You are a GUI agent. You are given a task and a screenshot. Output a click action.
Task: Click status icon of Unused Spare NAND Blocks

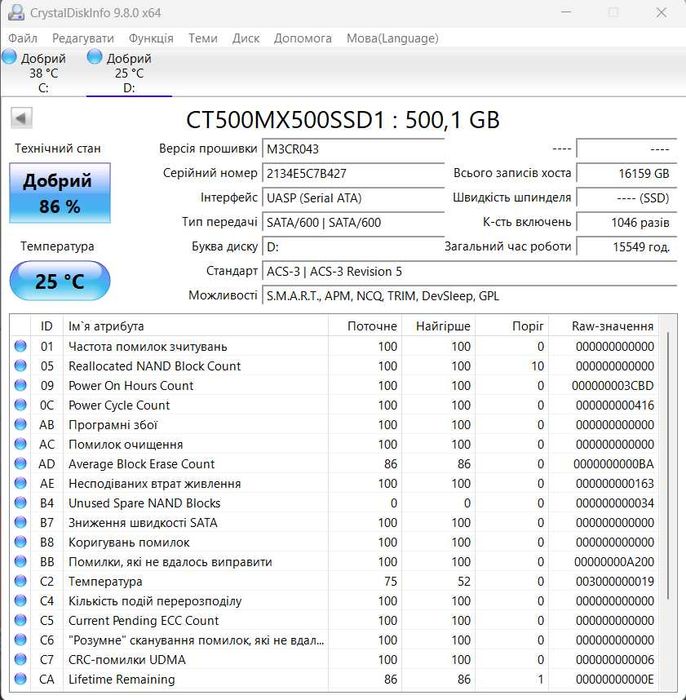coord(21,503)
